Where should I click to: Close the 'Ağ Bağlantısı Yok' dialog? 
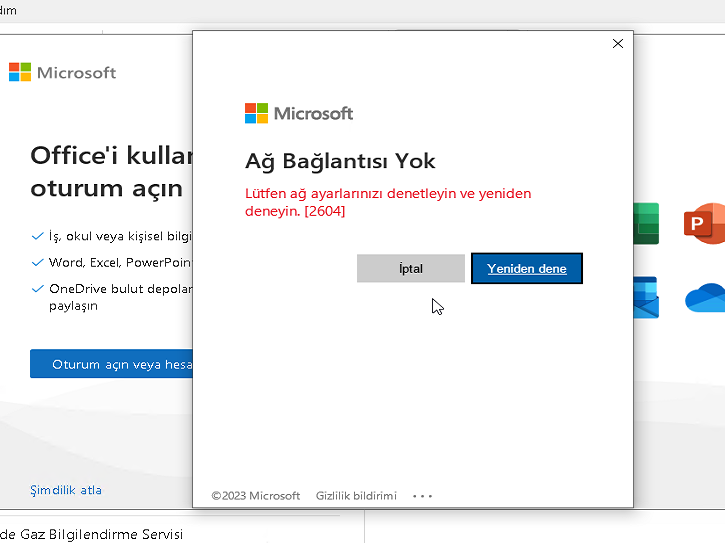[617, 44]
